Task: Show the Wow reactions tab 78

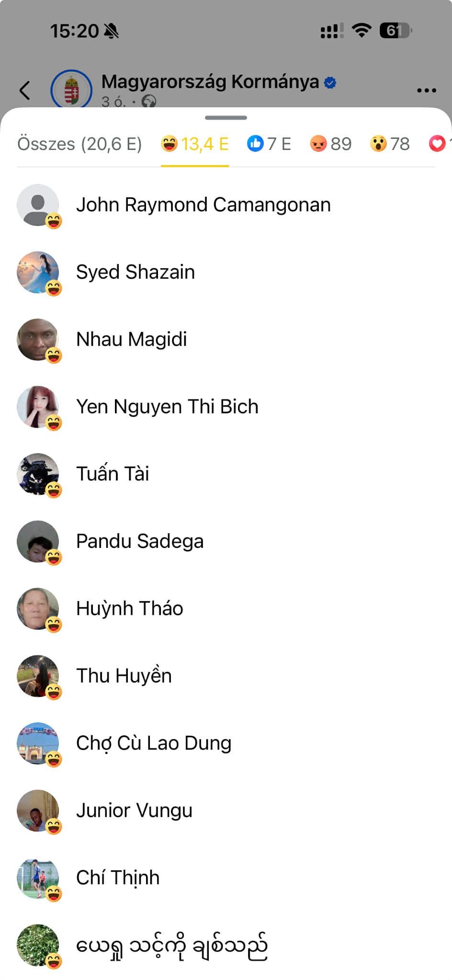Action: click(x=390, y=144)
